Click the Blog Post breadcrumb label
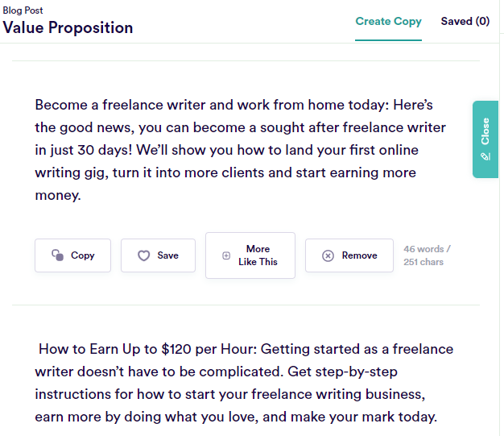504x436 pixels. tap(23, 10)
